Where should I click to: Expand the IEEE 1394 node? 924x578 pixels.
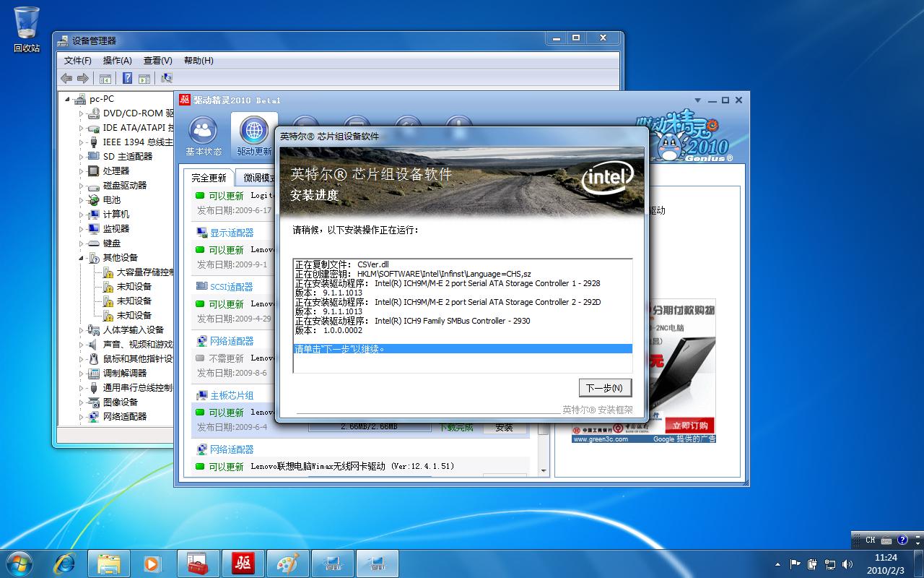82,142
